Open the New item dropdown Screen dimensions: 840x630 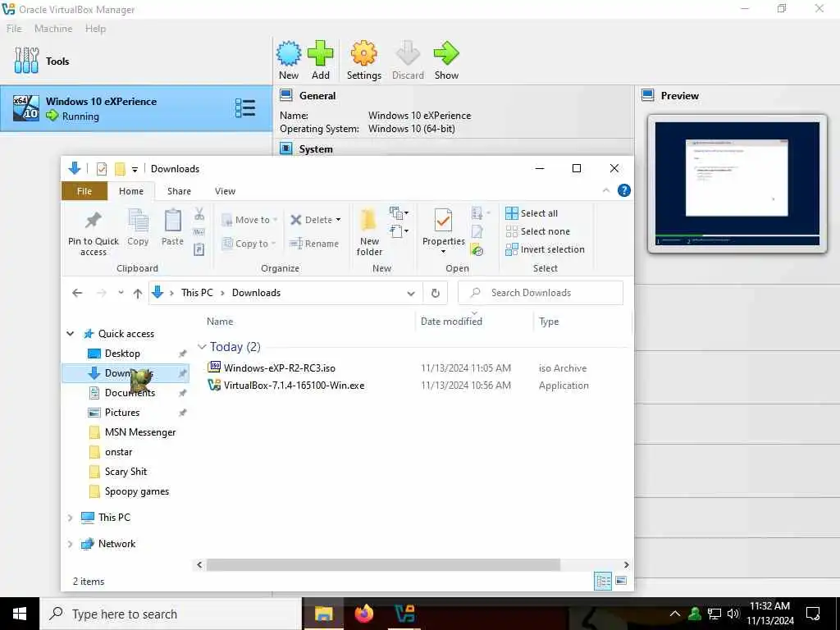pyautogui.click(x=399, y=213)
